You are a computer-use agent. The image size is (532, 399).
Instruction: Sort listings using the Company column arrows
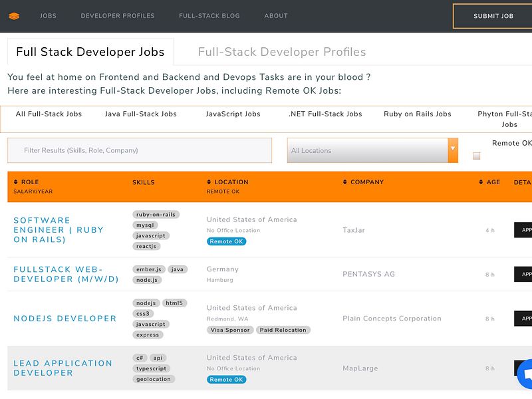pyautogui.click(x=344, y=182)
